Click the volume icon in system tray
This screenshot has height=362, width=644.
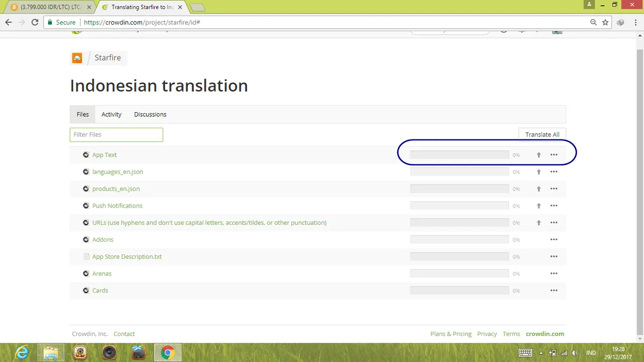click(575, 353)
